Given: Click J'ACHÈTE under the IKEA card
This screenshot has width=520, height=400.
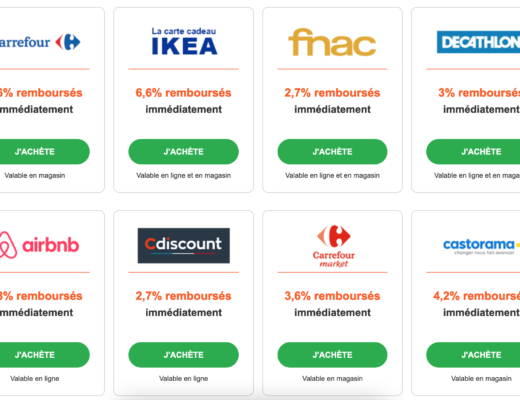Looking at the screenshot, I should pyautogui.click(x=184, y=152).
